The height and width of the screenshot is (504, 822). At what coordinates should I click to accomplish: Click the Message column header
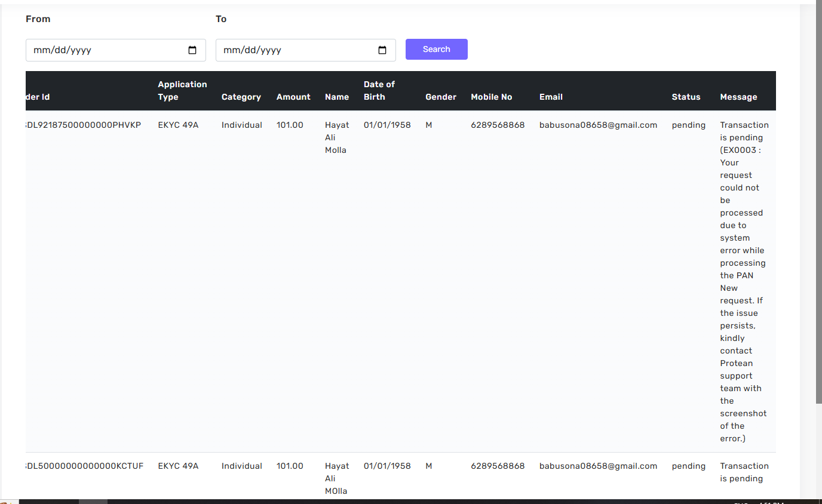click(x=738, y=97)
